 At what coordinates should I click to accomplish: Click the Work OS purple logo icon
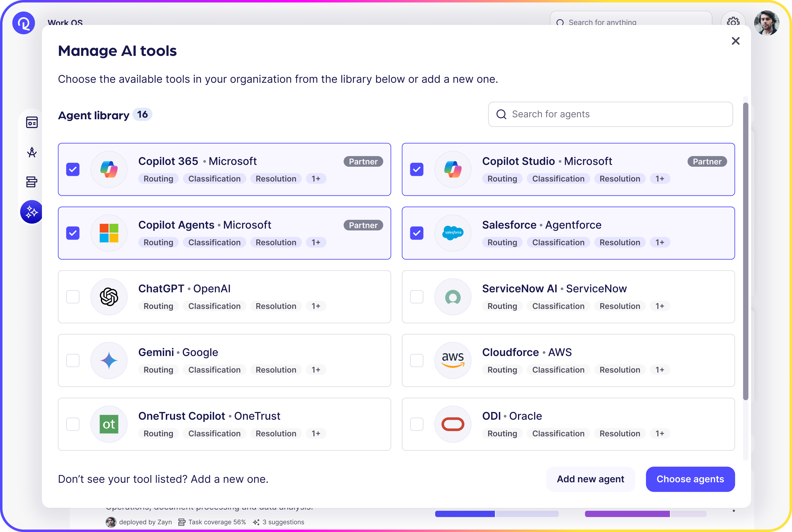23,23
